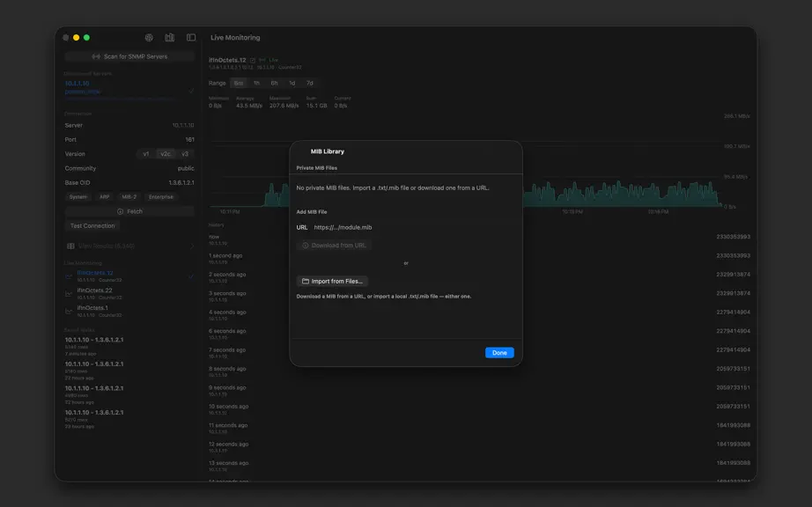
Task: Select ifInOctets.12 in Live Monitoring list
Action: pyautogui.click(x=129, y=276)
